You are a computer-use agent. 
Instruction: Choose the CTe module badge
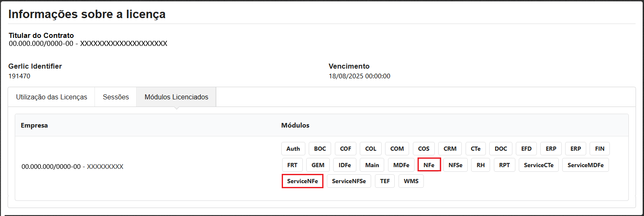476,149
